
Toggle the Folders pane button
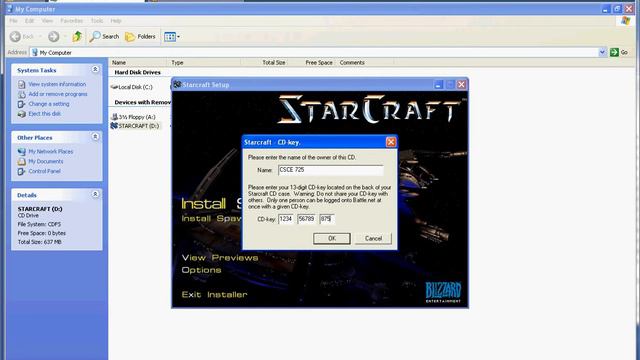tap(140, 37)
